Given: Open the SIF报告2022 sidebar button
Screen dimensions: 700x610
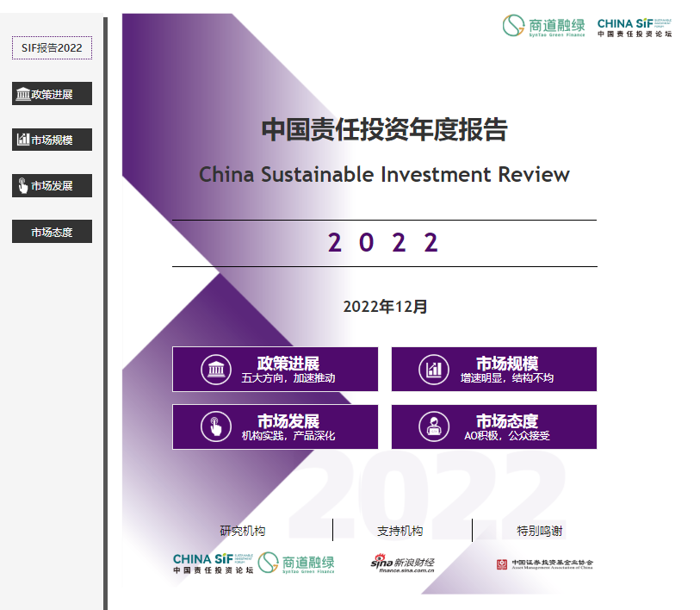Looking at the screenshot, I should (52, 47).
